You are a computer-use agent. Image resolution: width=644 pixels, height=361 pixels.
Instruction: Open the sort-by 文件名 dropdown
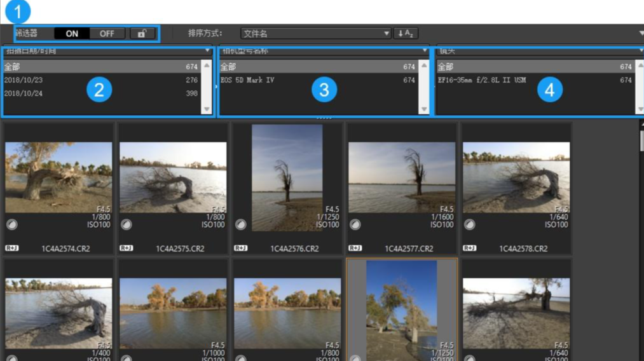coord(315,34)
